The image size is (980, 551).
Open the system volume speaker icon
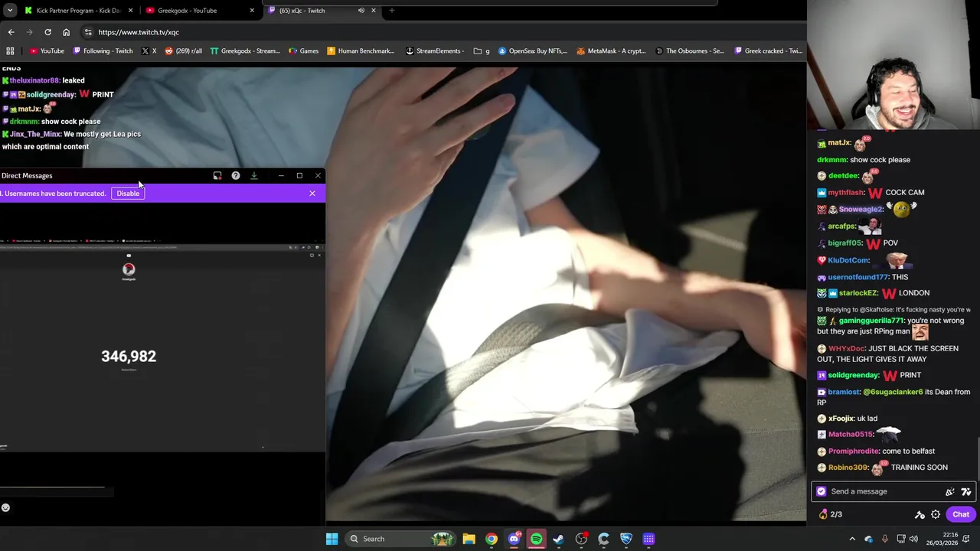pos(913,539)
